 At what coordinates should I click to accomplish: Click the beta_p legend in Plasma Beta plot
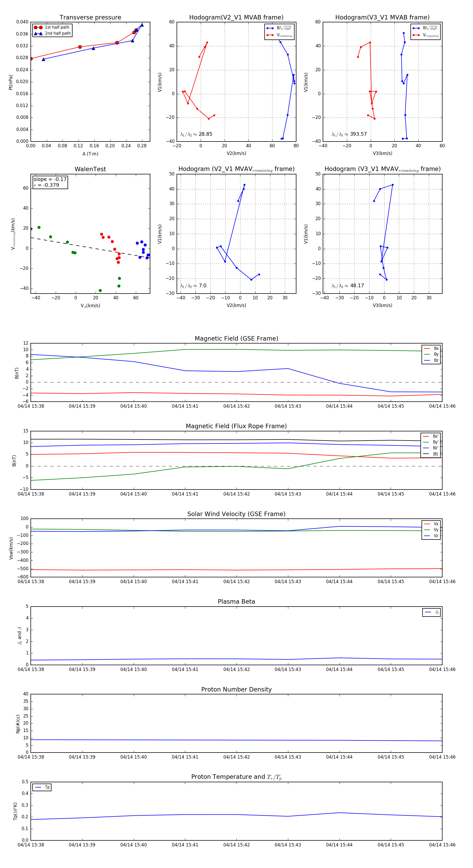coord(431,612)
